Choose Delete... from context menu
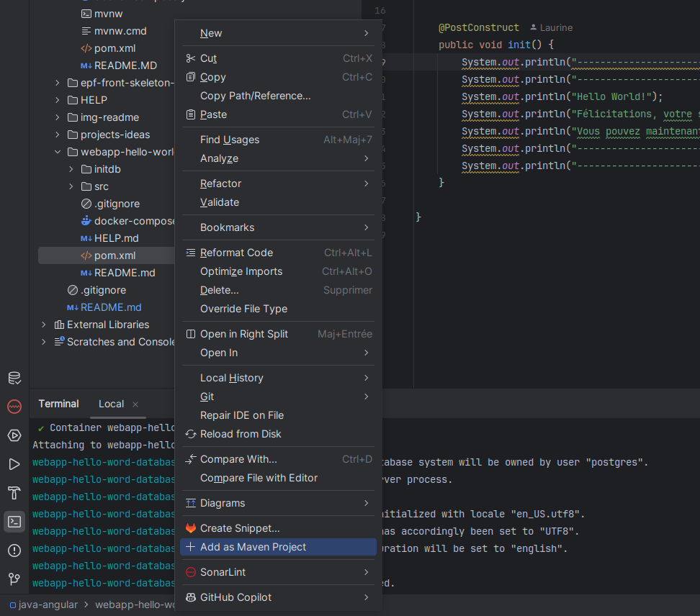Screen dimensions: 700x616 click(x=278, y=290)
